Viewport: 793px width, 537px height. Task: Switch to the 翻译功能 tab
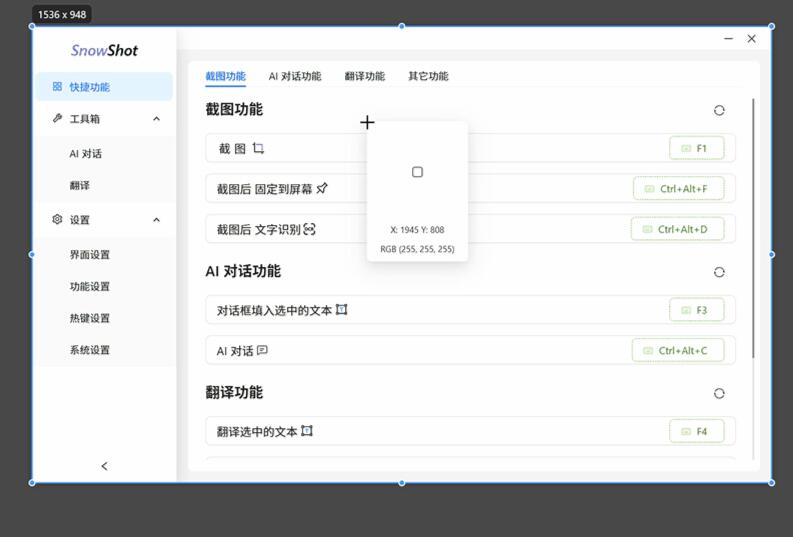(365, 76)
